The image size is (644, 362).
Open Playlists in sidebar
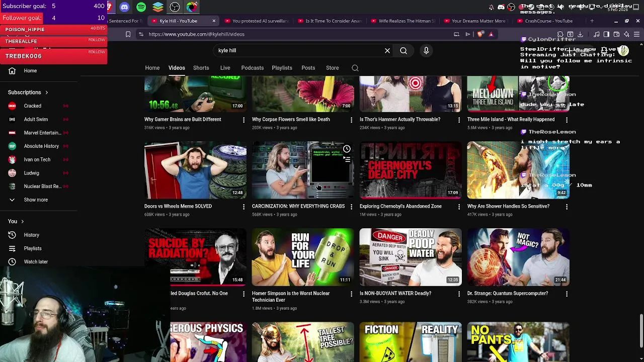[x=33, y=248]
